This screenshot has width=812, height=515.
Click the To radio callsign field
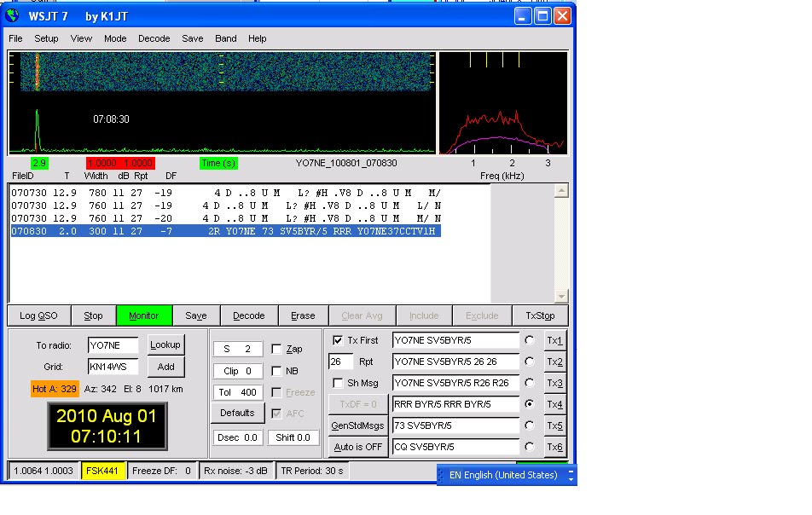113,345
